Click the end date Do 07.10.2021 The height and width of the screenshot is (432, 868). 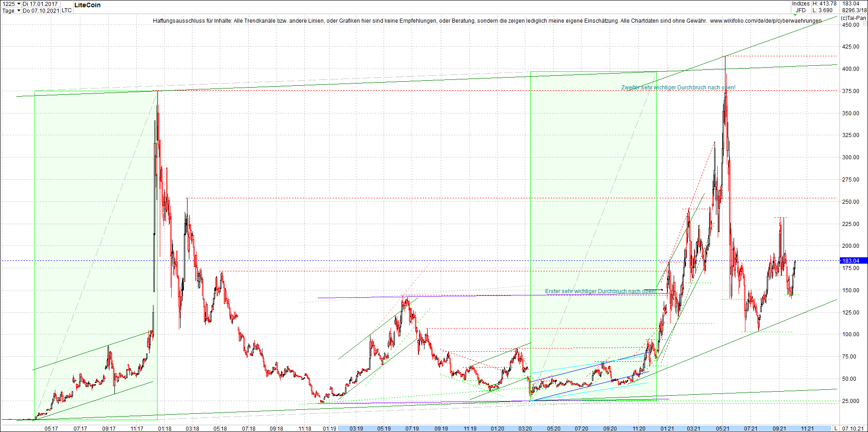pyautogui.click(x=41, y=10)
